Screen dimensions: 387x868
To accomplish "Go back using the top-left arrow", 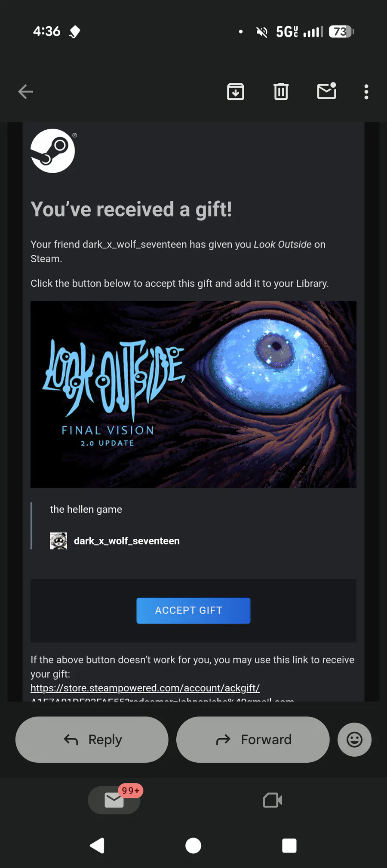I will coord(25,92).
